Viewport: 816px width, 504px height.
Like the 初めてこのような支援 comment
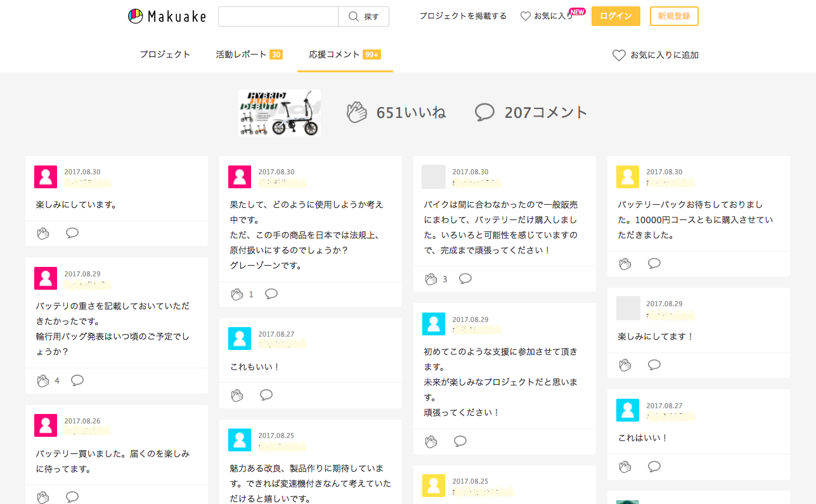pyautogui.click(x=431, y=441)
